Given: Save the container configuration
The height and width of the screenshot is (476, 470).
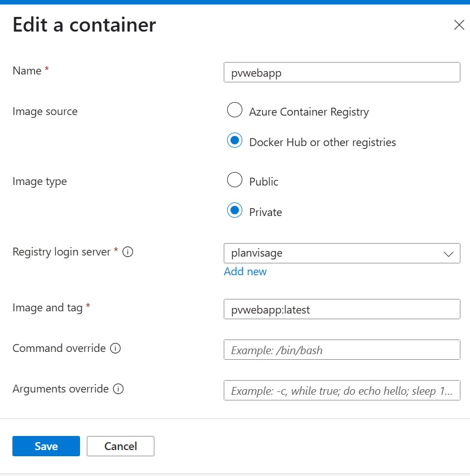Looking at the screenshot, I should click(x=46, y=446).
